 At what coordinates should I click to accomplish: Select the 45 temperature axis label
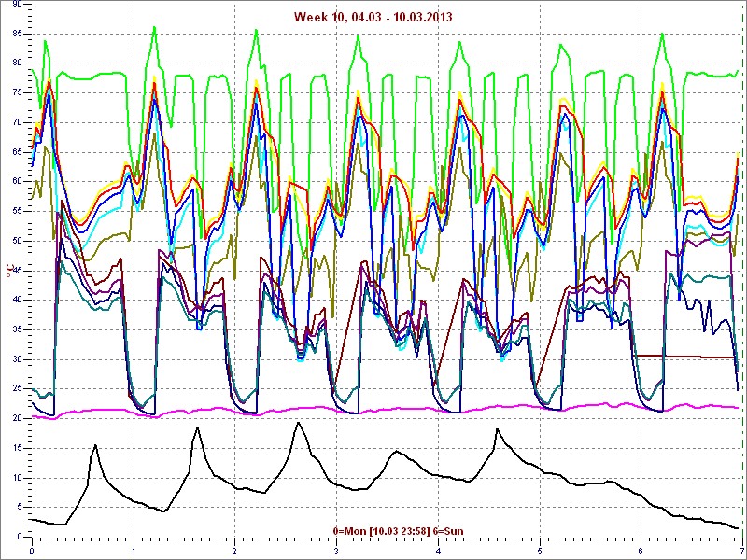pos(17,271)
